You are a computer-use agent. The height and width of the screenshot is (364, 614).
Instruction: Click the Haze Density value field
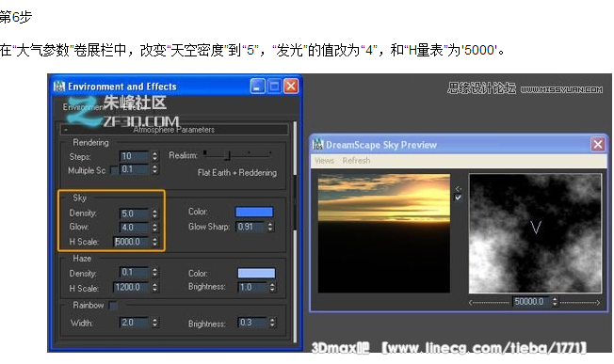(134, 272)
